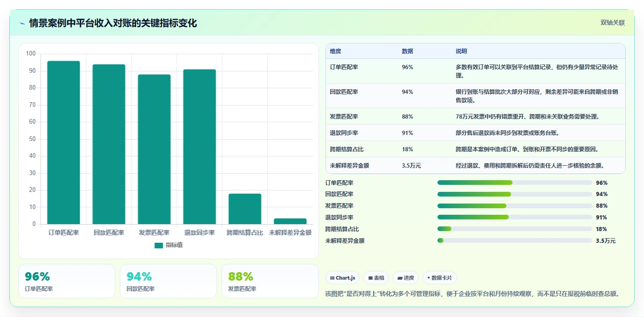Click the 88% value in the table

407,117
